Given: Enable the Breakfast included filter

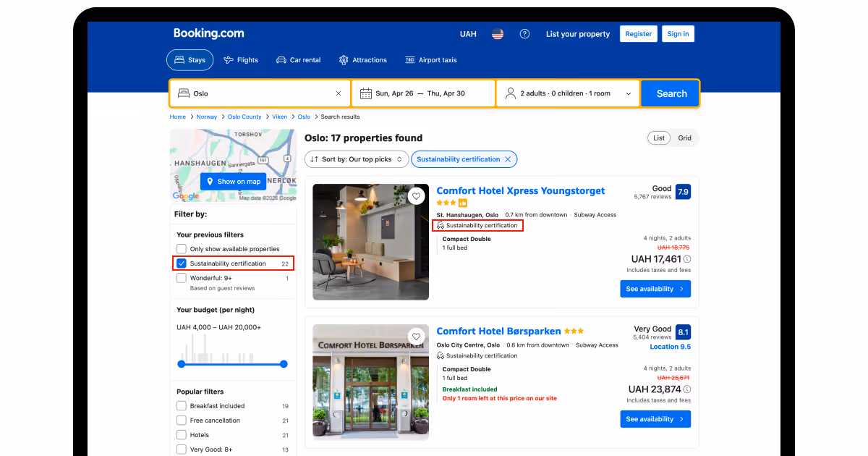Looking at the screenshot, I should click(x=182, y=405).
